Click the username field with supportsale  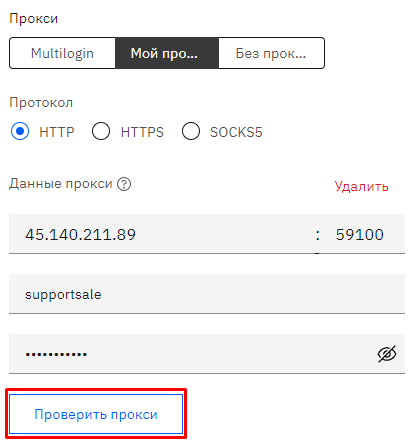click(207, 294)
